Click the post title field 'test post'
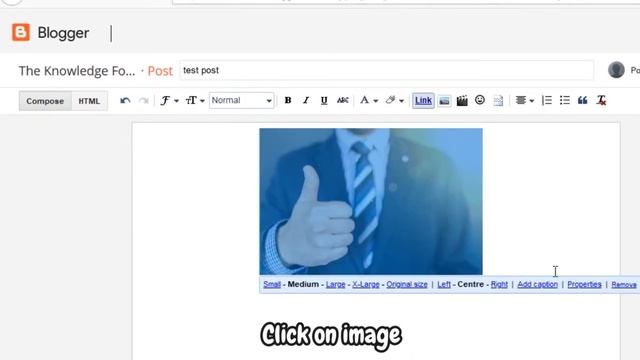640x360 pixels. point(387,70)
